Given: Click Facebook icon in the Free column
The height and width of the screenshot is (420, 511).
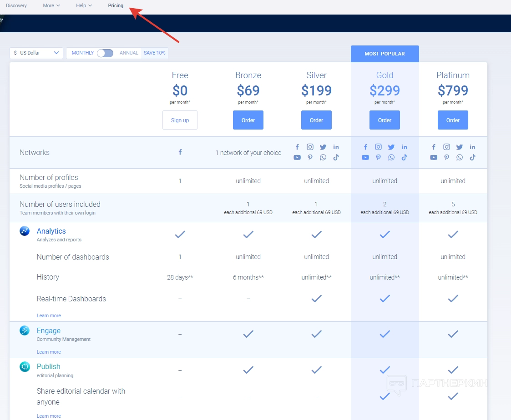Looking at the screenshot, I should [180, 152].
